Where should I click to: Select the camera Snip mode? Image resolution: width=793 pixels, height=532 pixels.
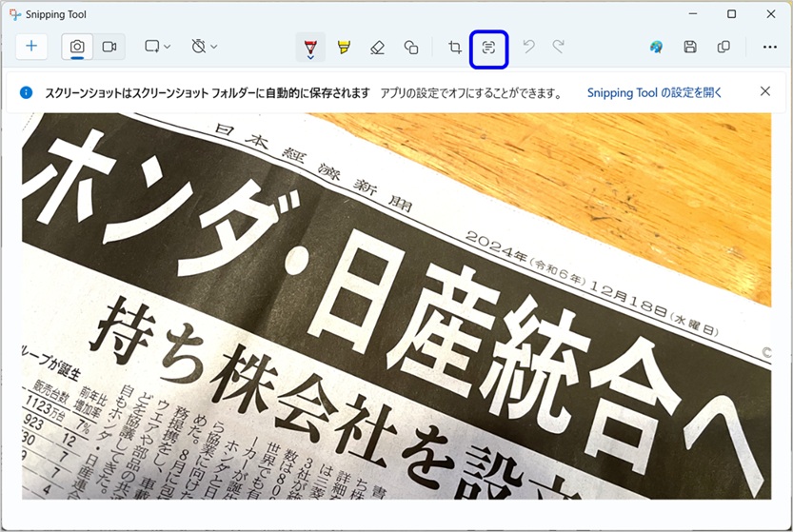pyautogui.click(x=77, y=47)
